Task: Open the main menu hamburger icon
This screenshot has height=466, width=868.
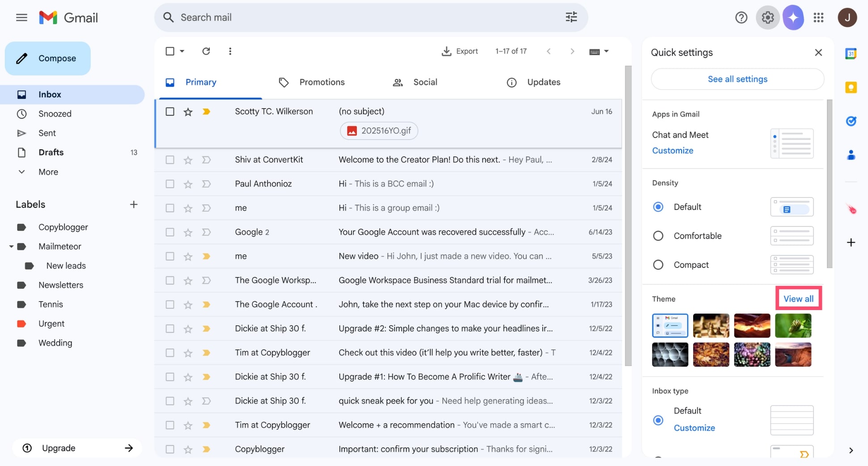Action: coord(21,17)
